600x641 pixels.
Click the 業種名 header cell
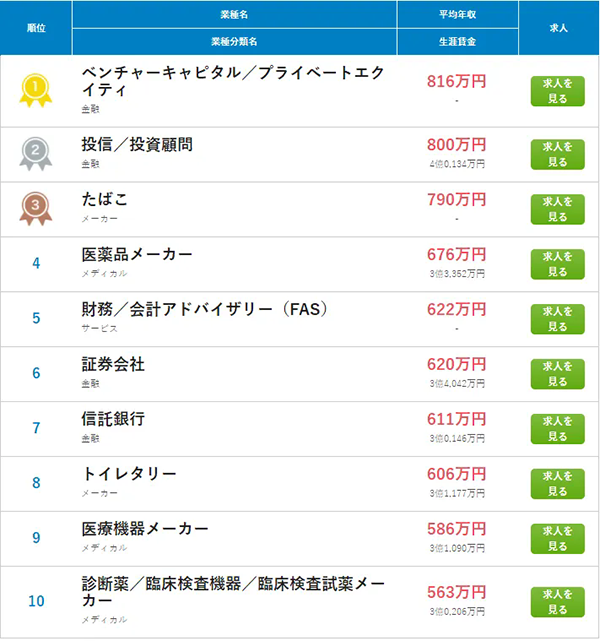[x=234, y=15]
